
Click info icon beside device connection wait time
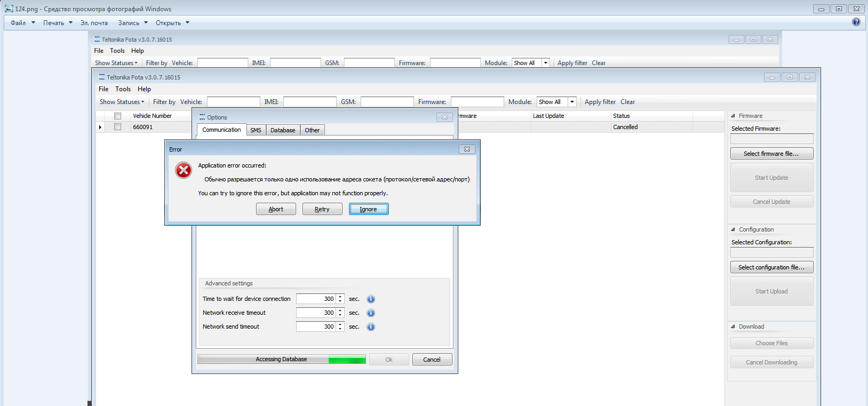point(371,299)
